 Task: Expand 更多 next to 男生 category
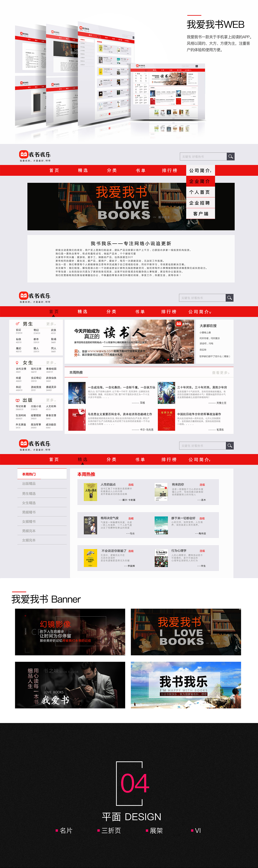pos(51,324)
